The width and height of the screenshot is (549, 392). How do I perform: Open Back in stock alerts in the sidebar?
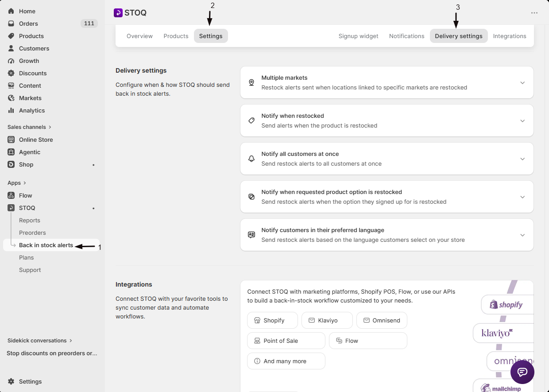click(x=46, y=245)
